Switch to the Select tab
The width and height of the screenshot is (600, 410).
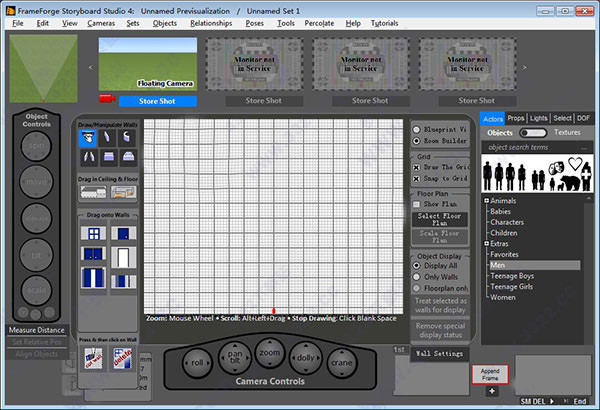pyautogui.click(x=562, y=118)
